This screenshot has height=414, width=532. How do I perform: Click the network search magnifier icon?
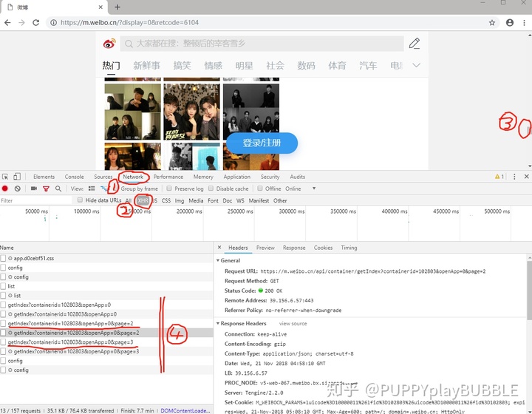(x=58, y=189)
